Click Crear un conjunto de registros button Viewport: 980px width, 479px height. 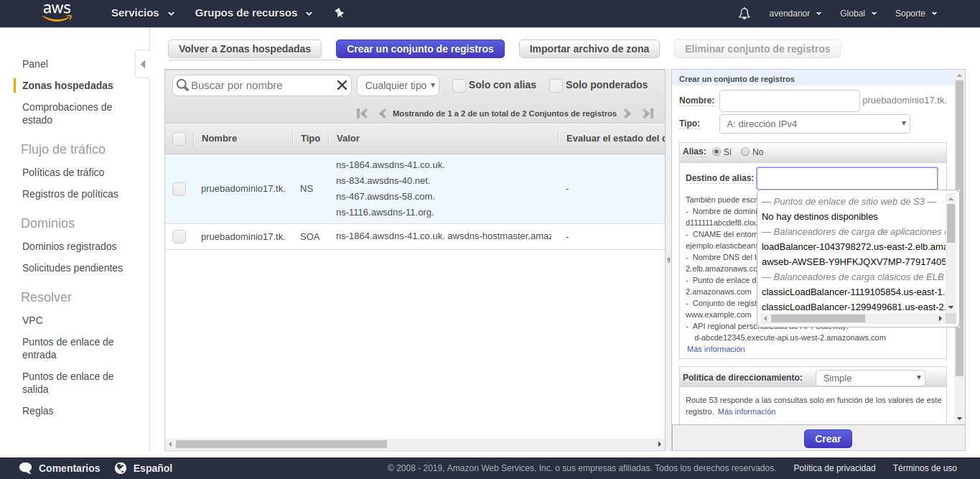point(420,49)
